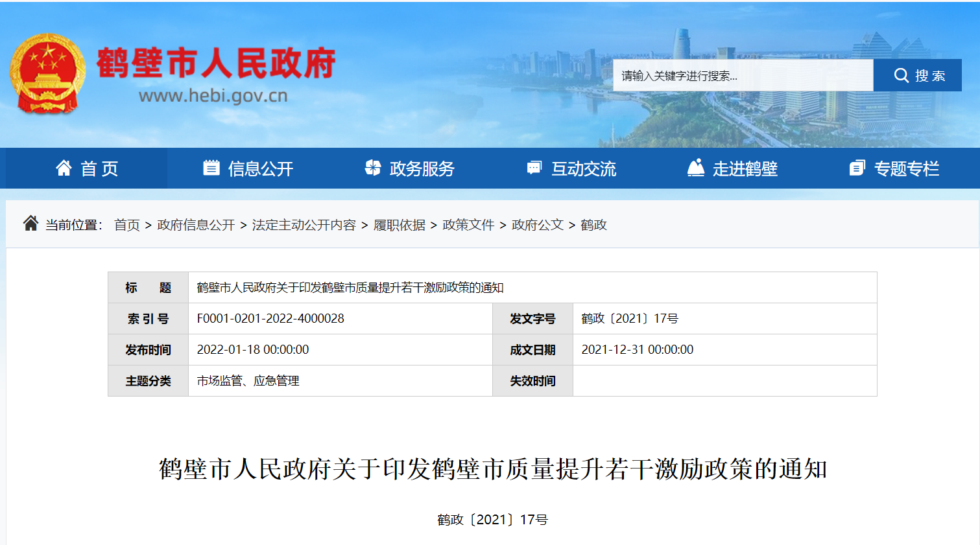Open 专题专栏 in the navigation bar
The width and height of the screenshot is (980, 545).
click(906, 169)
